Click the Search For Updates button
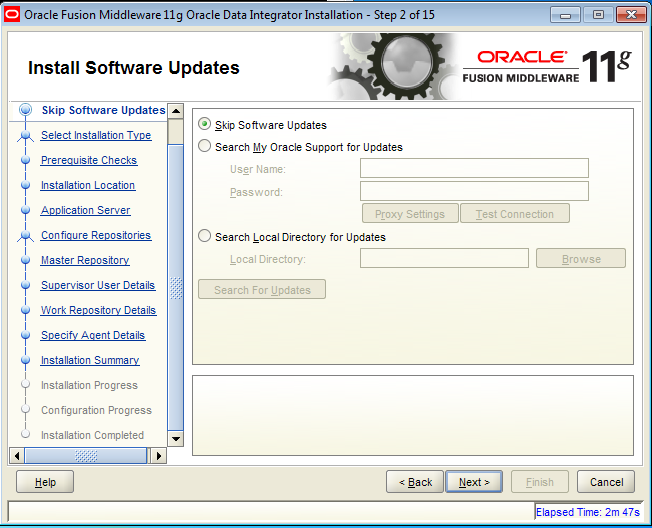Screen dimensions: 652x528 262,289
